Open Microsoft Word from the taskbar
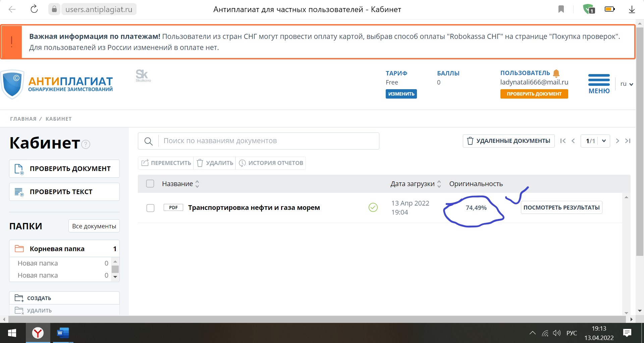Viewport: 644px width, 343px height. [62, 333]
